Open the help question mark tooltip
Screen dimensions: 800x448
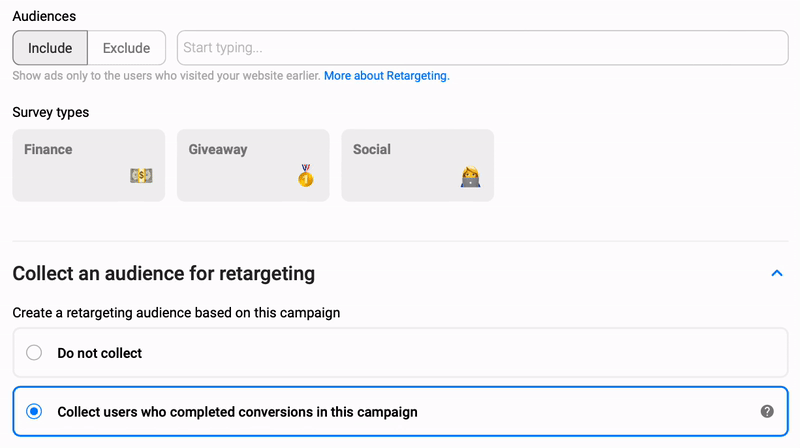[x=767, y=411]
